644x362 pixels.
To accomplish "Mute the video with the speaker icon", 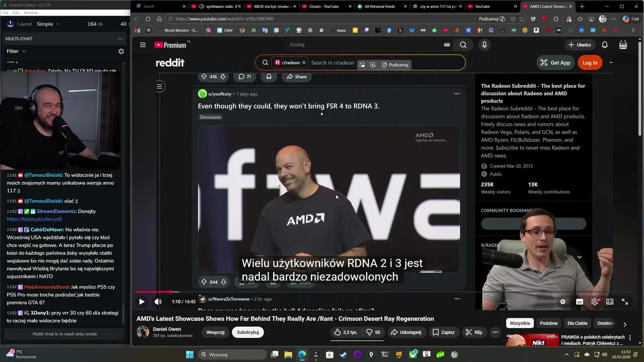I will pyautogui.click(x=158, y=302).
